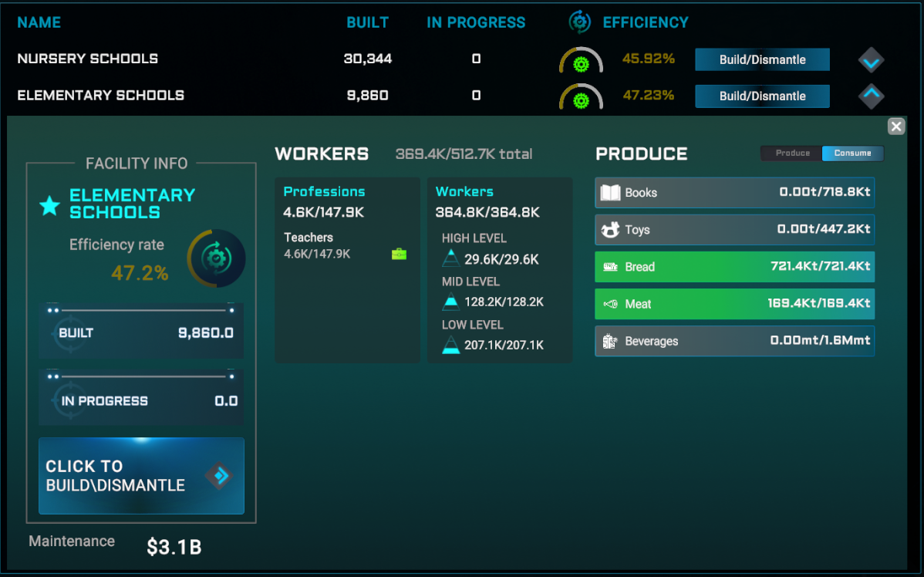Click the efficiency gear icon in header
924x577 pixels.
click(579, 22)
